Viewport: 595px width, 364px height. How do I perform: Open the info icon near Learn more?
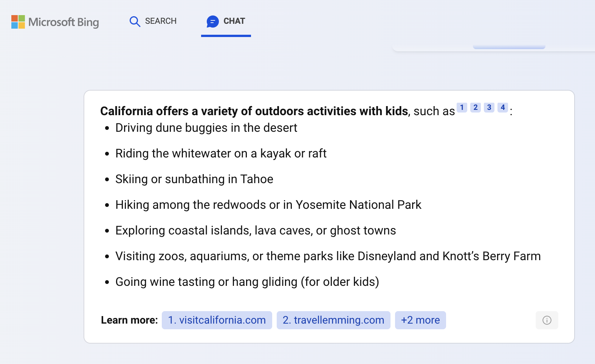click(x=547, y=320)
